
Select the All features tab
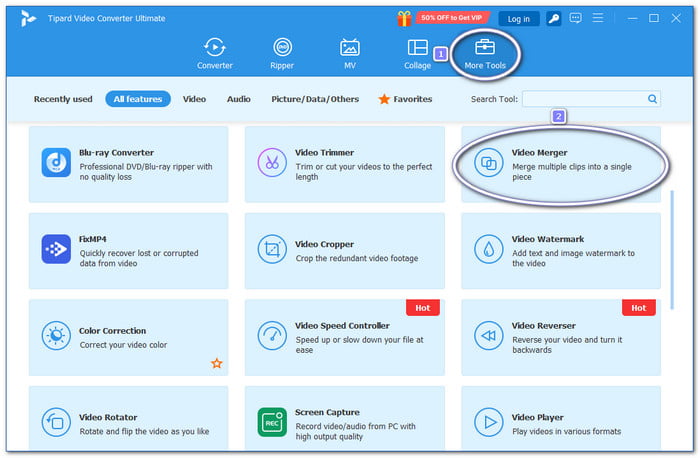click(x=138, y=99)
